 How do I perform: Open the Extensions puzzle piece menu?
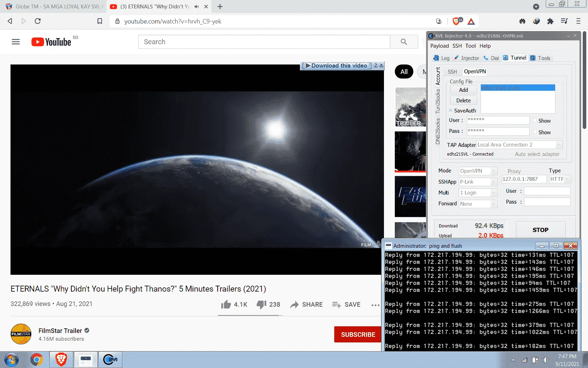click(550, 21)
